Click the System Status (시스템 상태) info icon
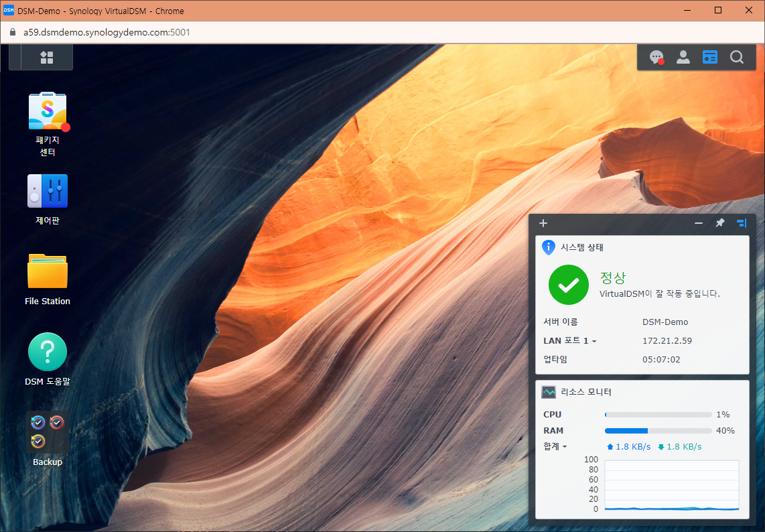 click(x=549, y=247)
